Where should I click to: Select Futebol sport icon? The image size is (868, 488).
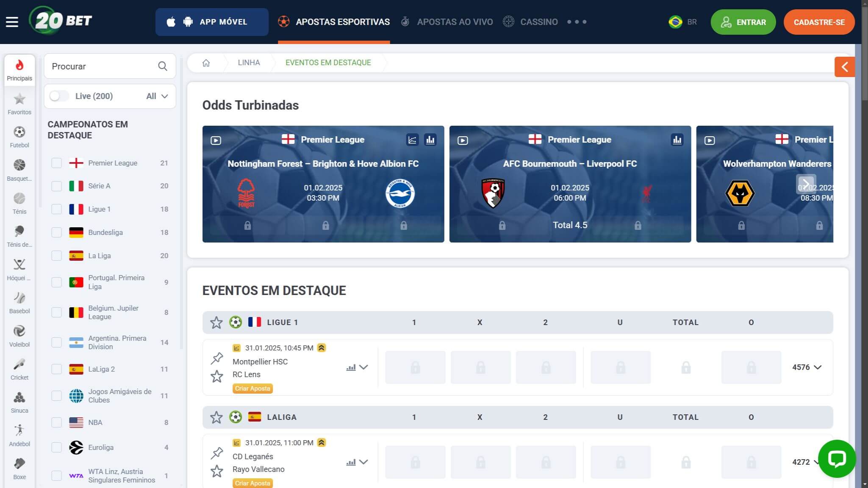(x=19, y=137)
